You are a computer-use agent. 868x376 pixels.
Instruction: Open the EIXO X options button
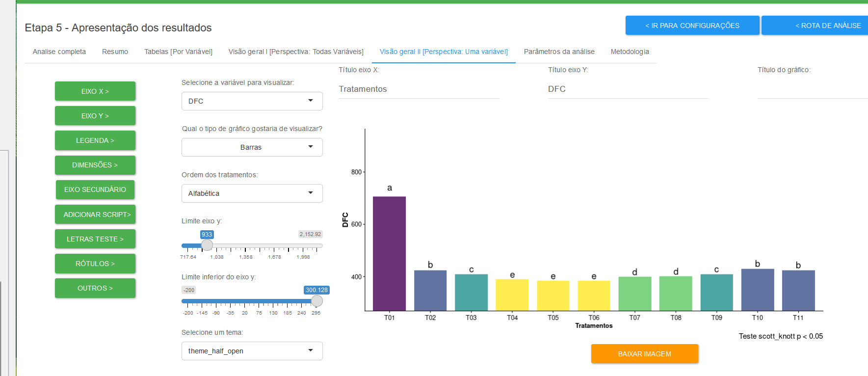click(95, 91)
